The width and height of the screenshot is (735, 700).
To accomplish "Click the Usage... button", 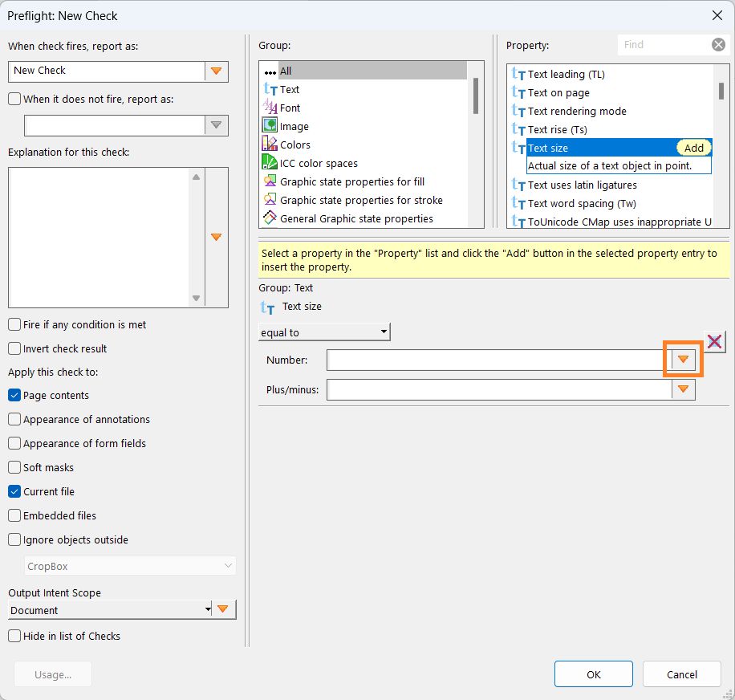I will coord(53,674).
